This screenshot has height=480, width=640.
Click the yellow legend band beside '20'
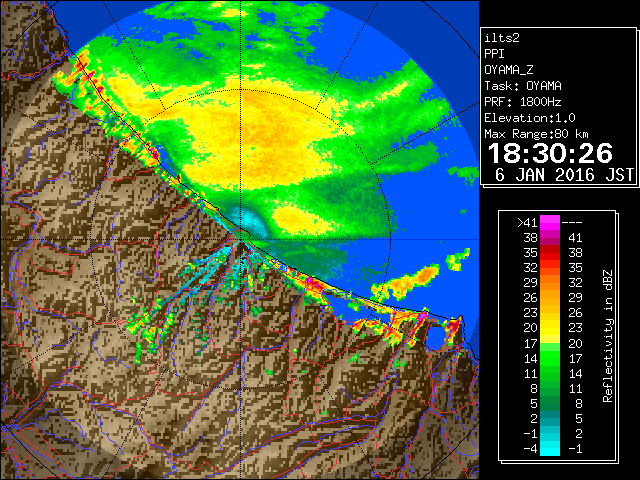[550, 328]
